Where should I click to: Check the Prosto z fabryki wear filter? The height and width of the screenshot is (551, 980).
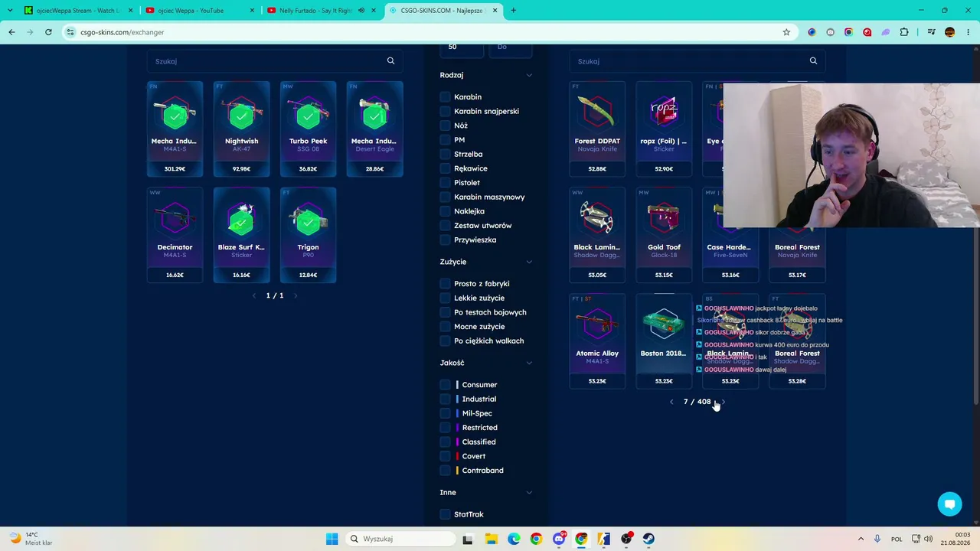tap(445, 284)
